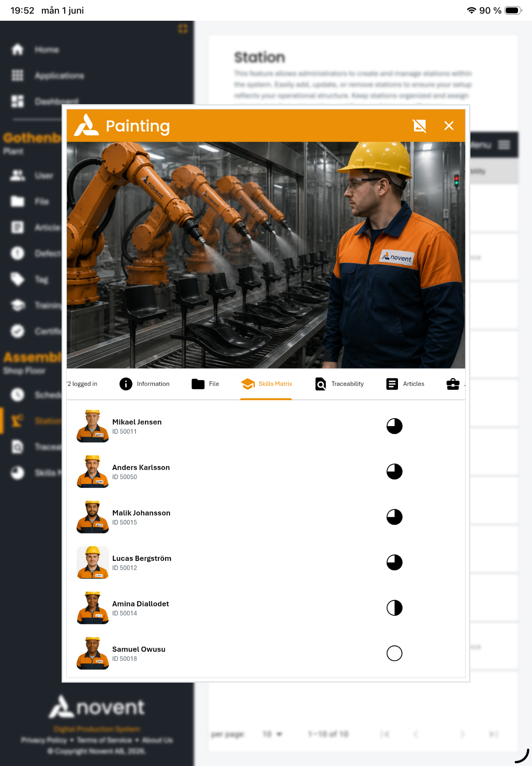
Task: Click Tag icon in background sidebar
Action: coord(18,279)
